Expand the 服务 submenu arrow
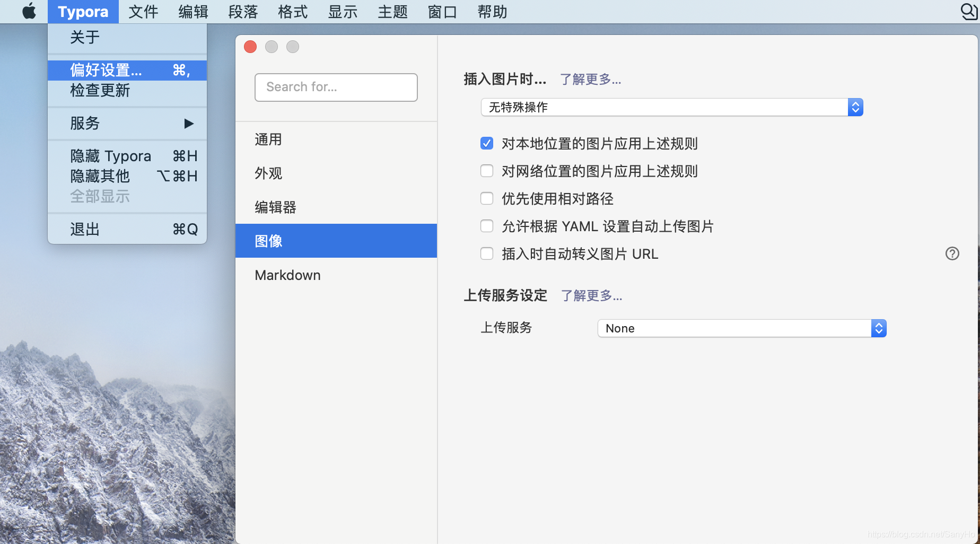This screenshot has height=544, width=980. (189, 124)
